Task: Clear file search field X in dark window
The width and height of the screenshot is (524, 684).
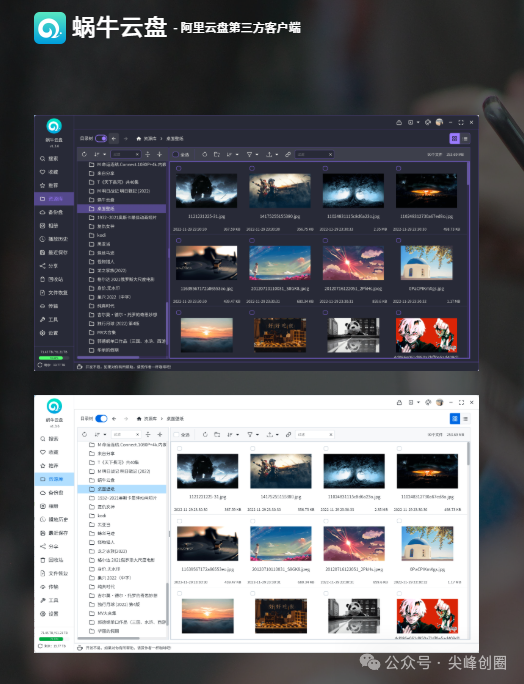Action: click(x=330, y=154)
